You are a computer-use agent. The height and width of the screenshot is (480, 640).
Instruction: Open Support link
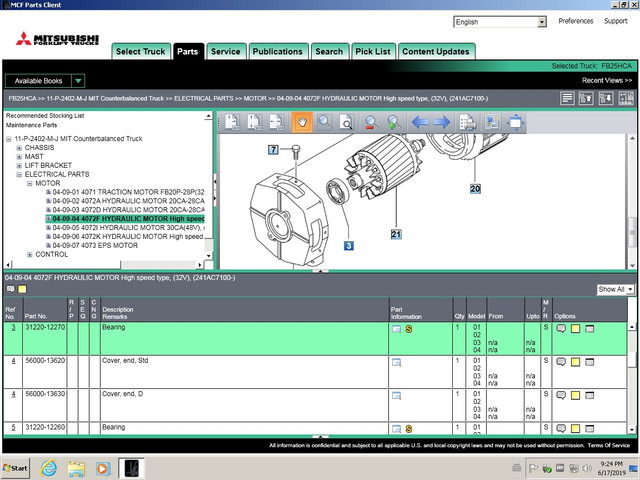[616, 21]
